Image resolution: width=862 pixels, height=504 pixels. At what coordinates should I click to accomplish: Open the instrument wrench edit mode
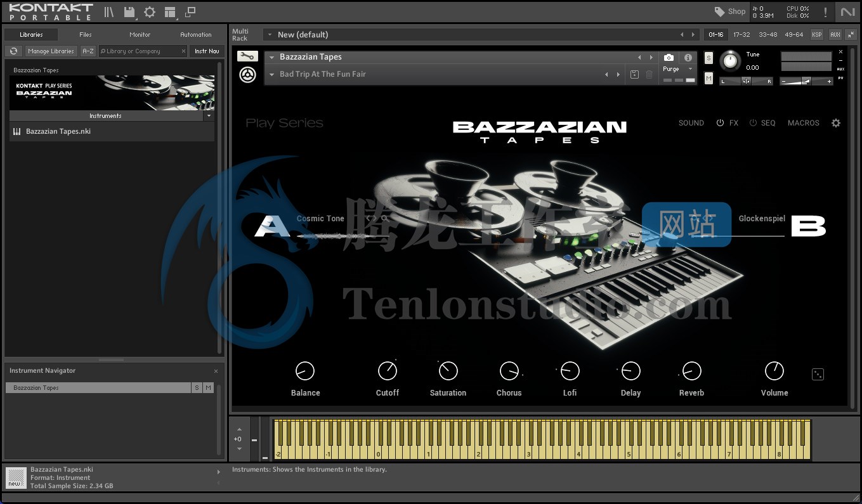pyautogui.click(x=247, y=56)
